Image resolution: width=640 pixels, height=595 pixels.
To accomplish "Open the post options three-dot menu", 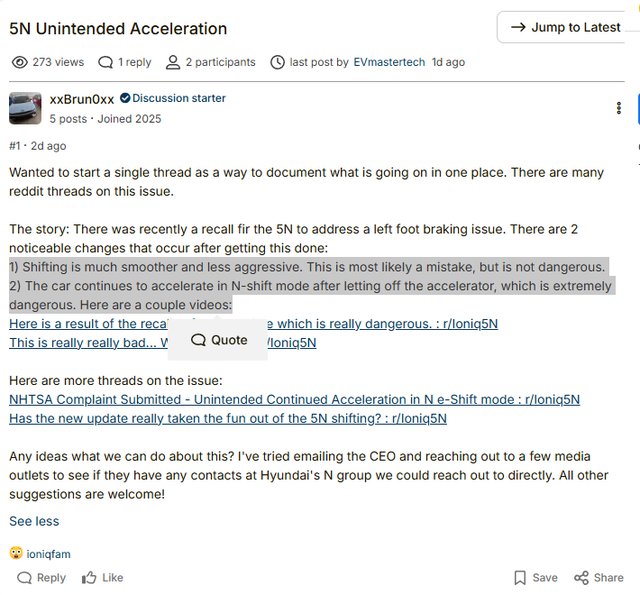I will (620, 108).
